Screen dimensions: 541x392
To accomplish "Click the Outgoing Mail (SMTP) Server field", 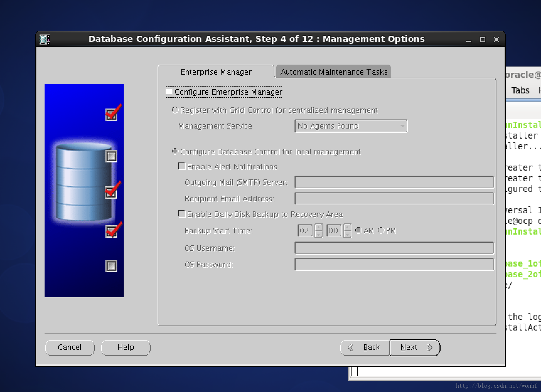I will point(394,182).
